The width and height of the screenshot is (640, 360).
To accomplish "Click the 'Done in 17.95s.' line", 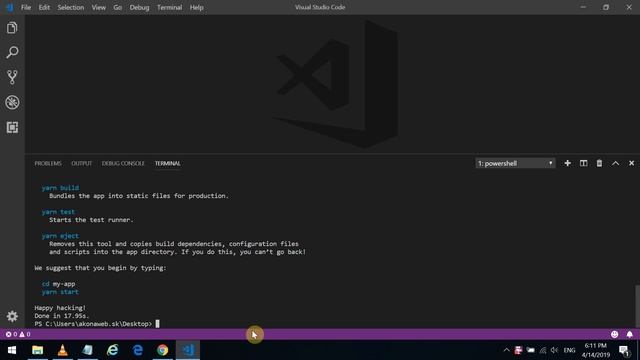I will tap(62, 316).
